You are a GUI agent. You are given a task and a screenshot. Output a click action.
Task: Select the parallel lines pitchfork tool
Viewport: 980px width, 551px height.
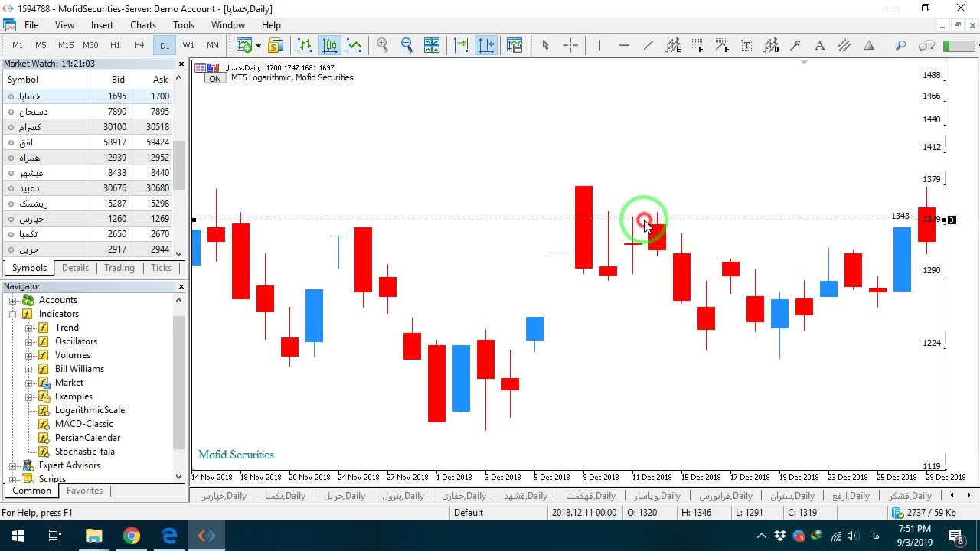(x=844, y=45)
